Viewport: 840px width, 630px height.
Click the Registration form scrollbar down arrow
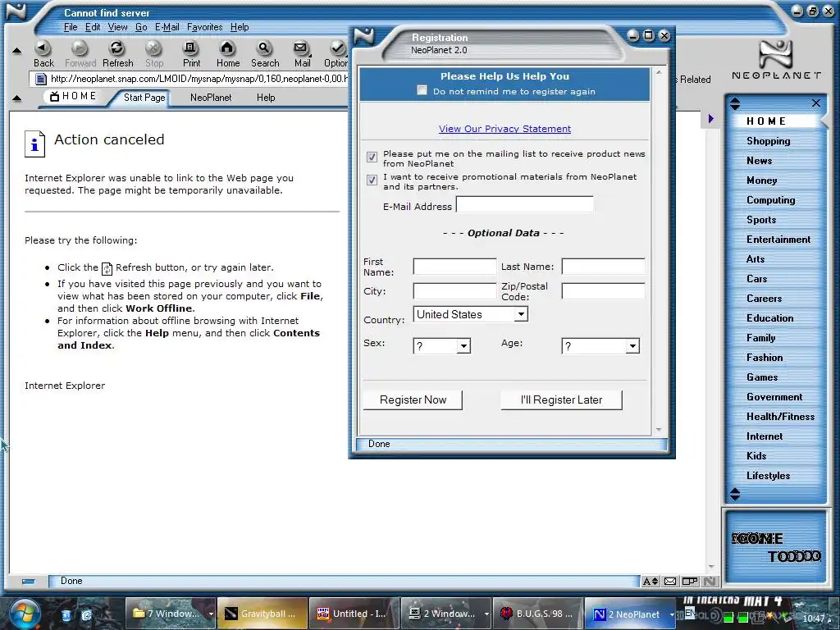pos(659,430)
